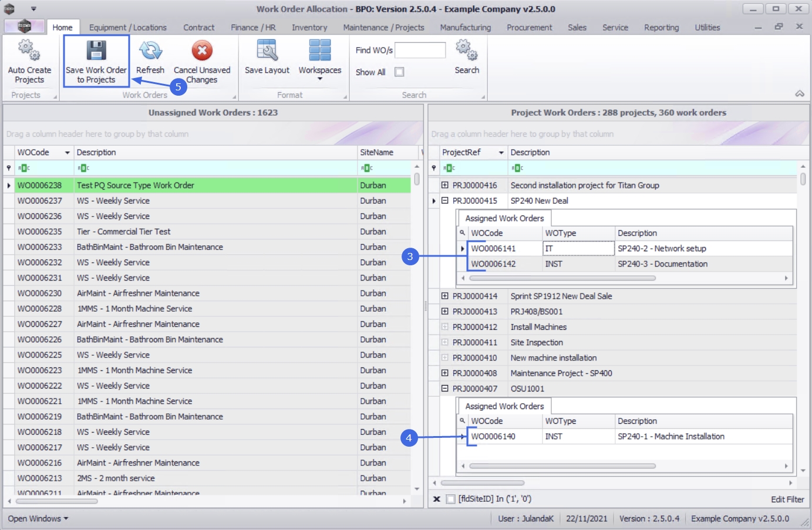Open the ProjectRef column filter dropdown

pyautogui.click(x=501, y=153)
